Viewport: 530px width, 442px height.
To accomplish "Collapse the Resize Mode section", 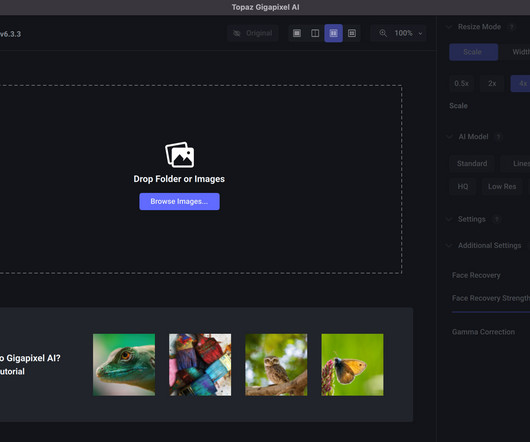I will pos(449,27).
